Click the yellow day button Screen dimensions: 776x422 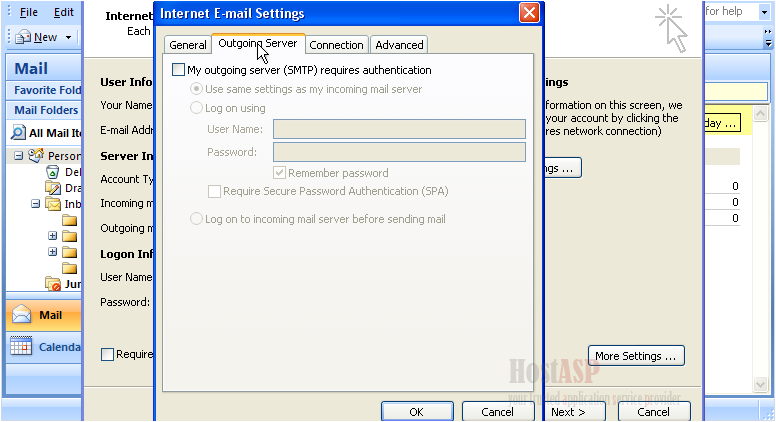click(x=723, y=123)
